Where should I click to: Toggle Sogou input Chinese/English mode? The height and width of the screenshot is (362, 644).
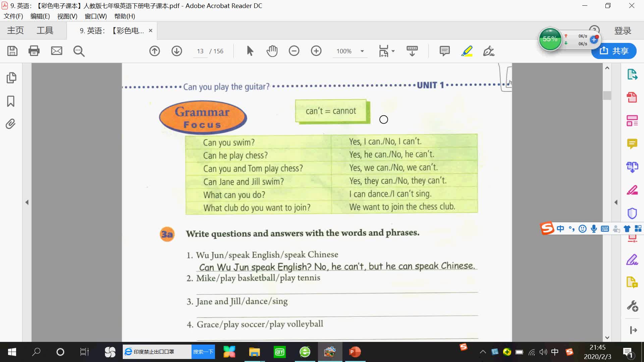[x=560, y=229]
